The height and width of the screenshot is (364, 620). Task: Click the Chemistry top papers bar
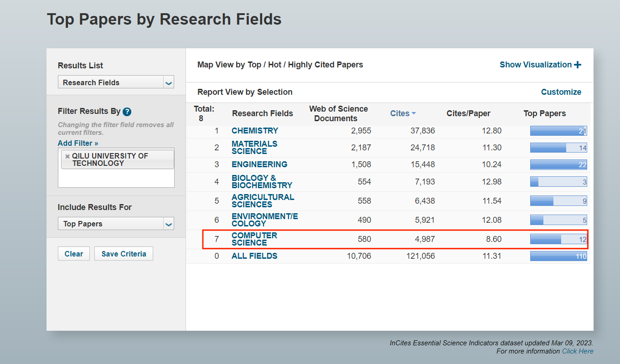pos(558,131)
